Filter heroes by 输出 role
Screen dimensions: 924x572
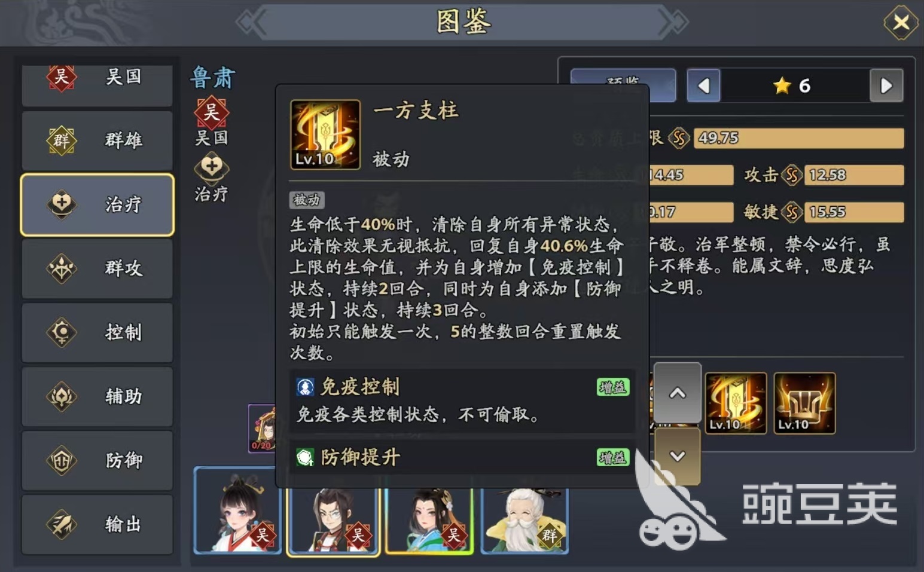click(97, 524)
